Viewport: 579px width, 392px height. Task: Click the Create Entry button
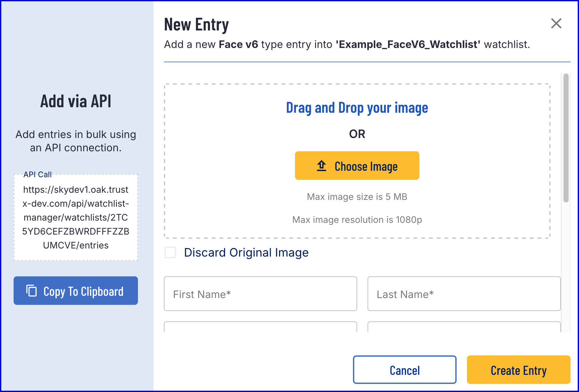(518, 370)
